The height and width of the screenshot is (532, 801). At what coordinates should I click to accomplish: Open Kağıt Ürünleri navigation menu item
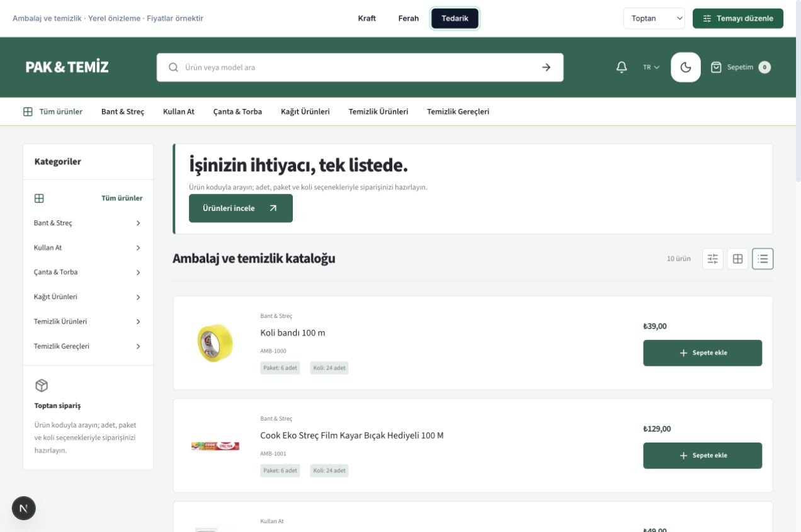click(x=305, y=111)
